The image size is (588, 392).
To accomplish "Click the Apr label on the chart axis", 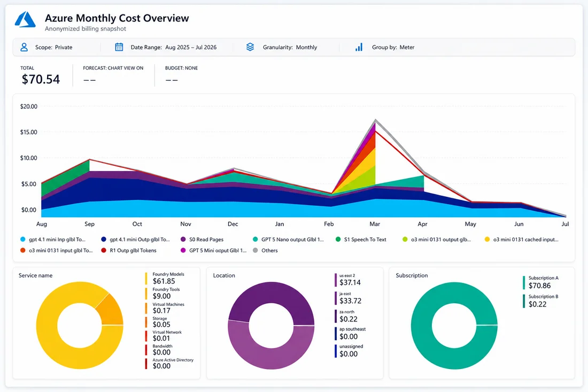I will pyautogui.click(x=423, y=224).
